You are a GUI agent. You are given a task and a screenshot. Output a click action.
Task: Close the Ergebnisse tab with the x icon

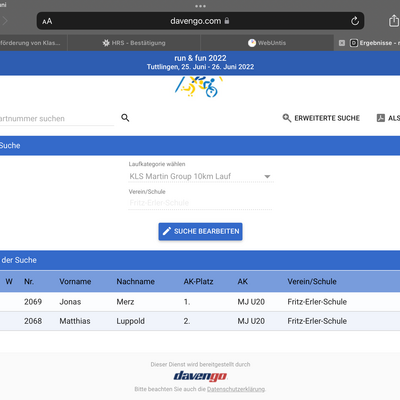point(342,43)
